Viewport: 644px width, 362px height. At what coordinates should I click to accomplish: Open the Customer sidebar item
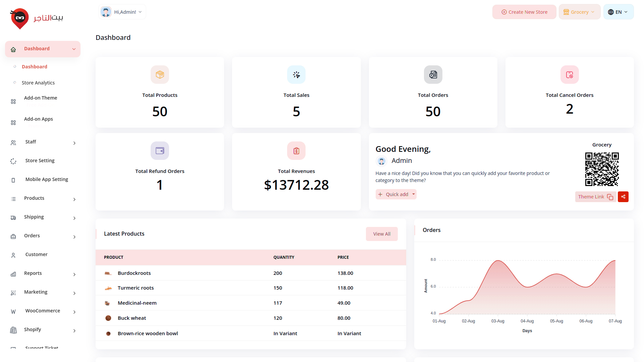(x=36, y=255)
